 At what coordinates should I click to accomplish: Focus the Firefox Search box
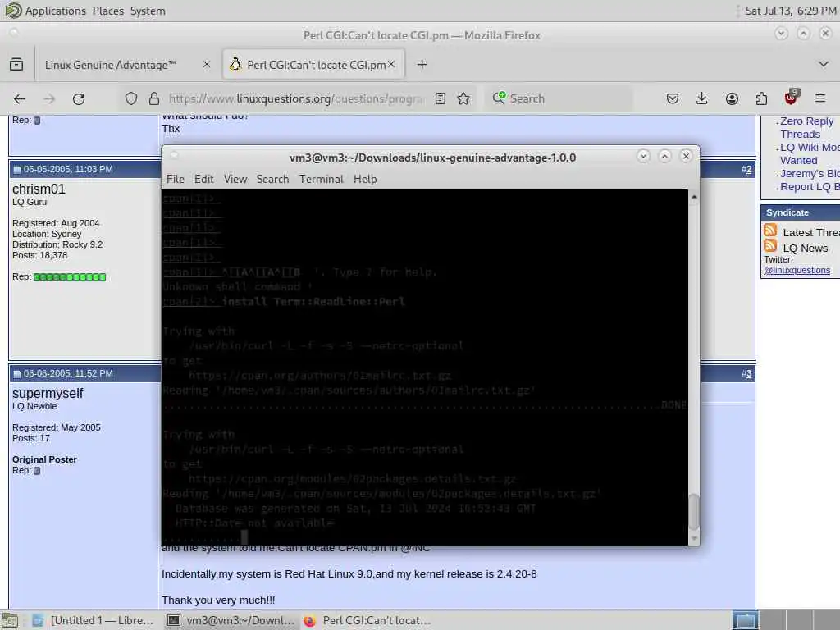point(559,98)
